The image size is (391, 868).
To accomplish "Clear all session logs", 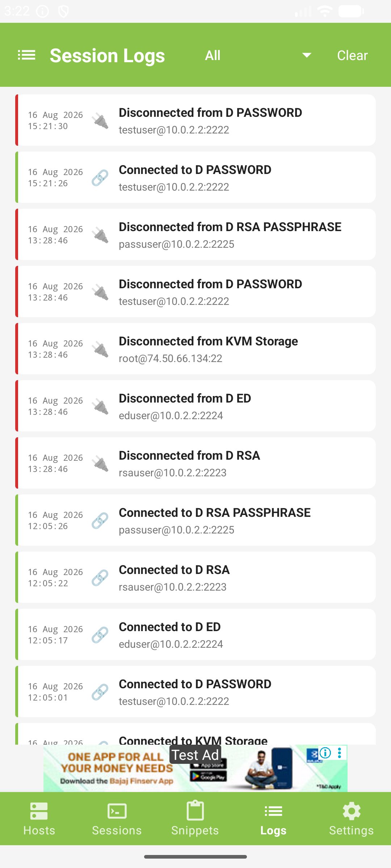I will click(x=352, y=55).
